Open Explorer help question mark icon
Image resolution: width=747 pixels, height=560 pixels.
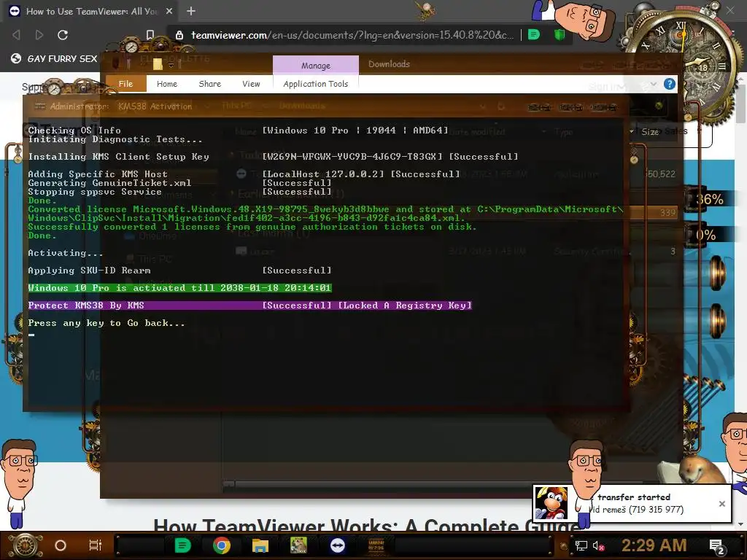click(x=670, y=85)
